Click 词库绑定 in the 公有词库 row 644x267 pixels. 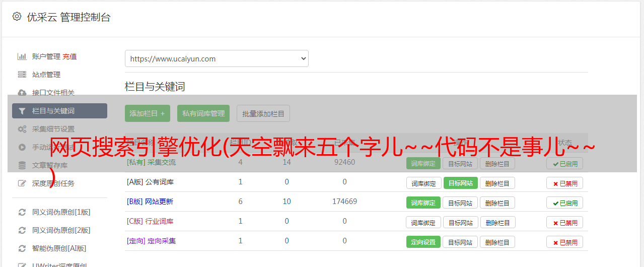pos(423,183)
